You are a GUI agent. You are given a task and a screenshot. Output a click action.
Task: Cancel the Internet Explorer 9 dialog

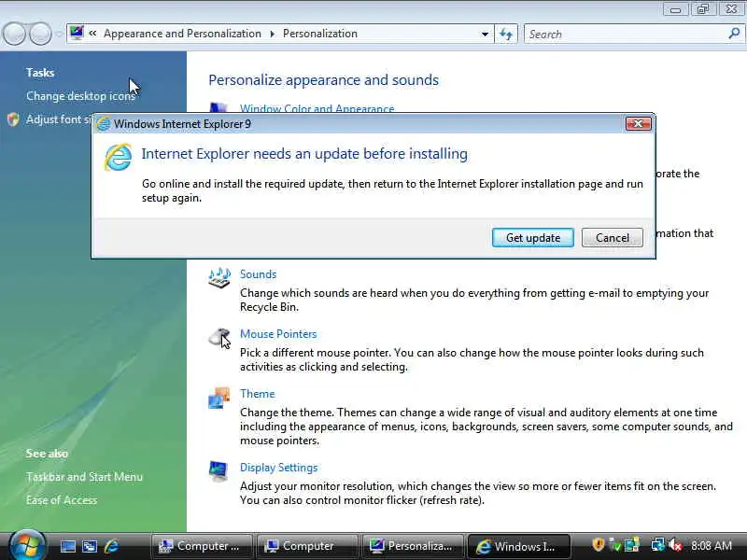click(613, 238)
